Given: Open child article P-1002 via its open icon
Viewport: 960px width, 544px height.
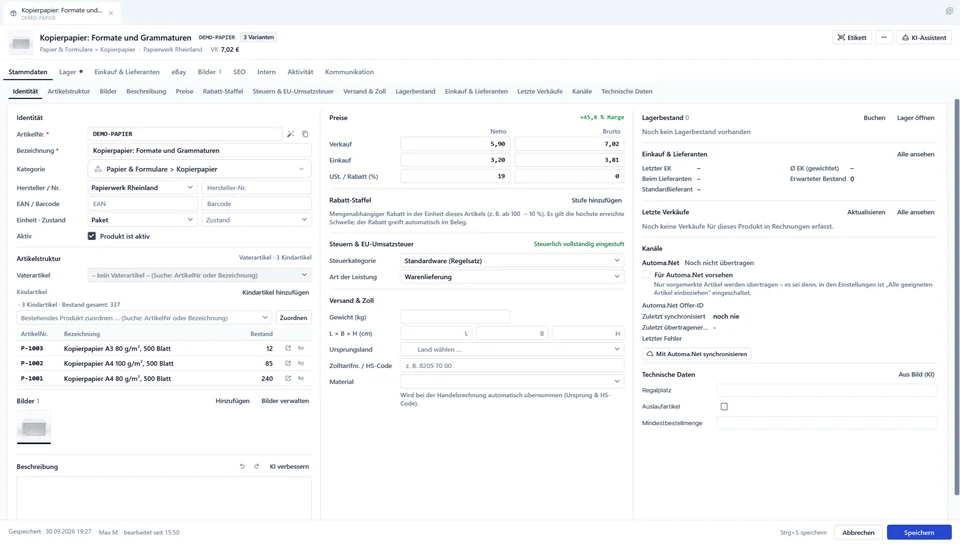Looking at the screenshot, I should 288,363.
